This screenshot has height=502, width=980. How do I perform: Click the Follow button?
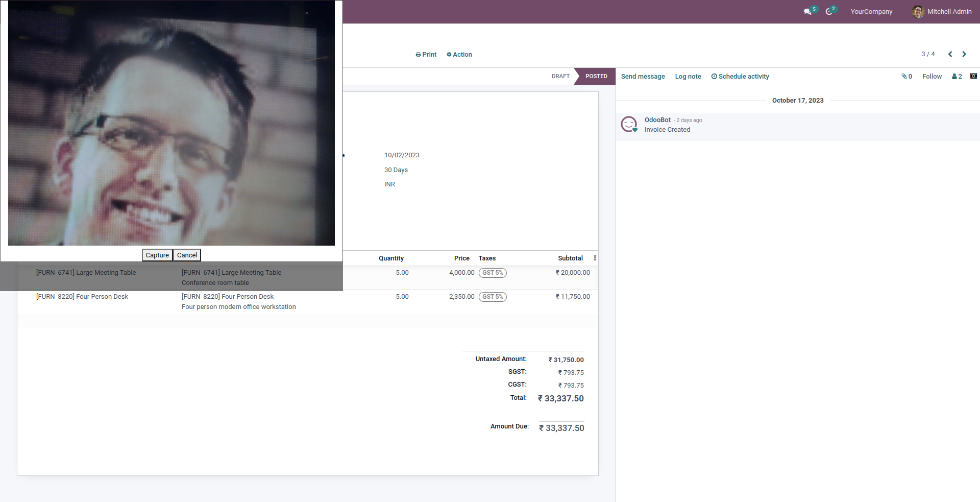[x=932, y=77]
